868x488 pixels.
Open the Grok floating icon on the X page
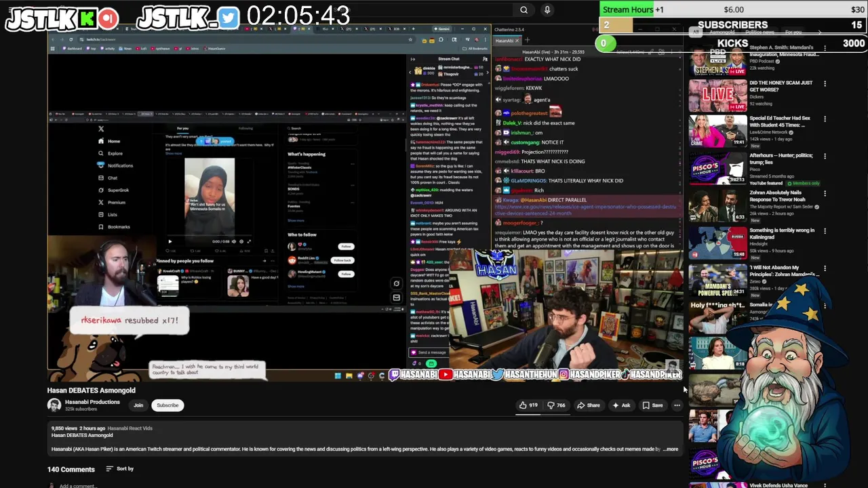397,283
